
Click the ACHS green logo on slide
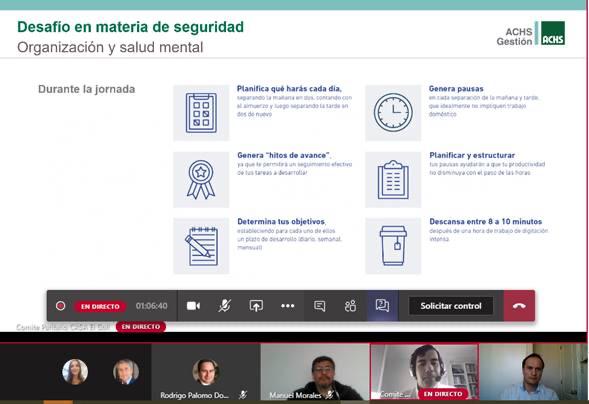tap(553, 33)
